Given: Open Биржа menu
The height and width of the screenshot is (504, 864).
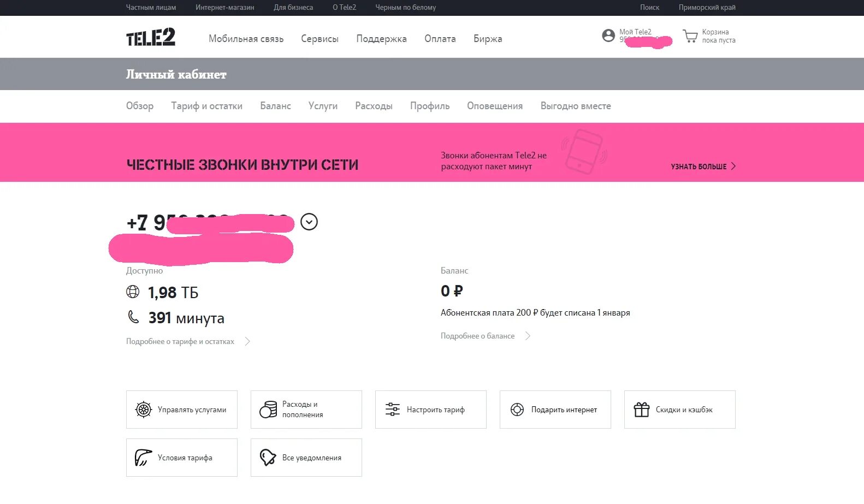Looking at the screenshot, I should (488, 39).
